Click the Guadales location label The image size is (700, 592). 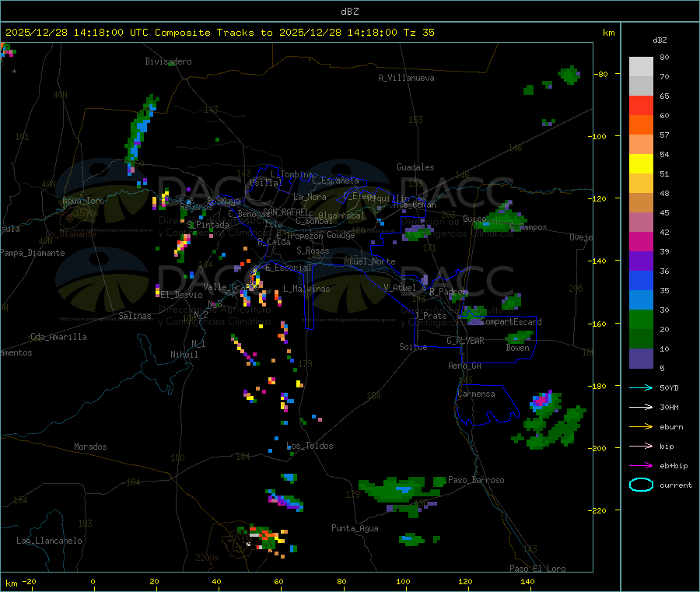(415, 167)
